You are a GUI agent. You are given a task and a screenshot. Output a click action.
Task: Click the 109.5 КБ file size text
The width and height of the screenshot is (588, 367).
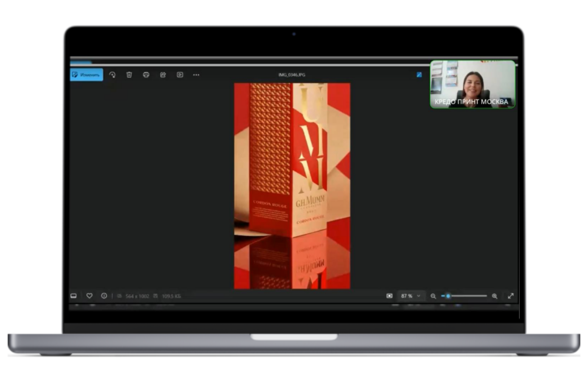(x=171, y=296)
